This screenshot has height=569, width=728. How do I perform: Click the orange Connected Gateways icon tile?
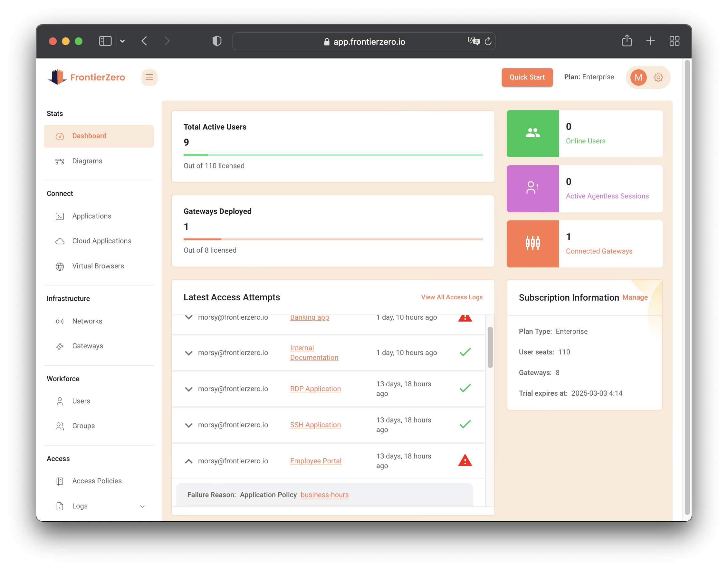coord(533,244)
